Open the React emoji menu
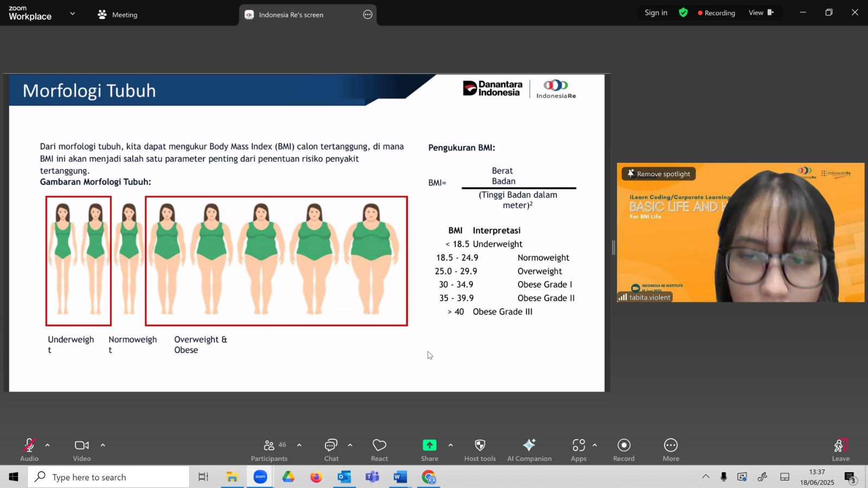The width and height of the screenshot is (868, 488). coord(379,445)
